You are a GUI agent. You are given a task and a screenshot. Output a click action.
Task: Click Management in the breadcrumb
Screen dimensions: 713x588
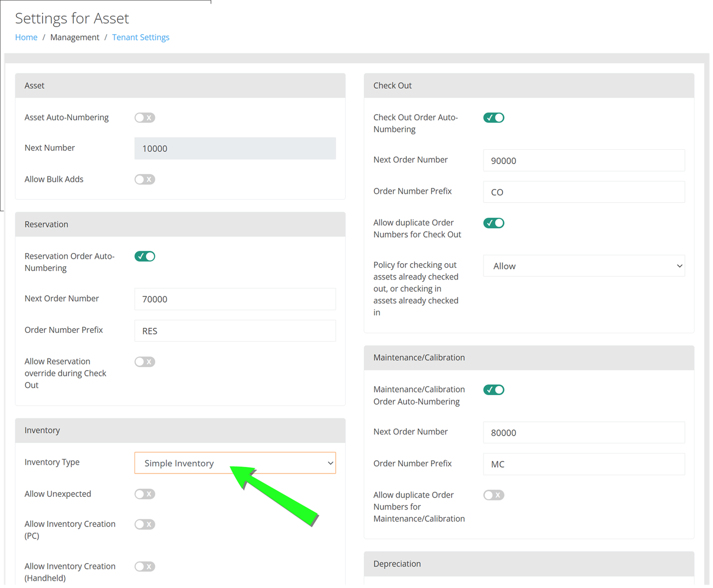(75, 37)
